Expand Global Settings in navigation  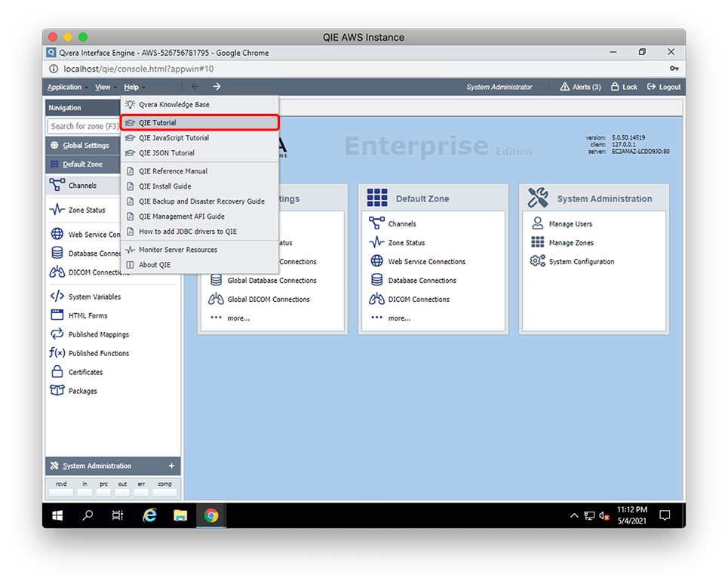click(83, 146)
